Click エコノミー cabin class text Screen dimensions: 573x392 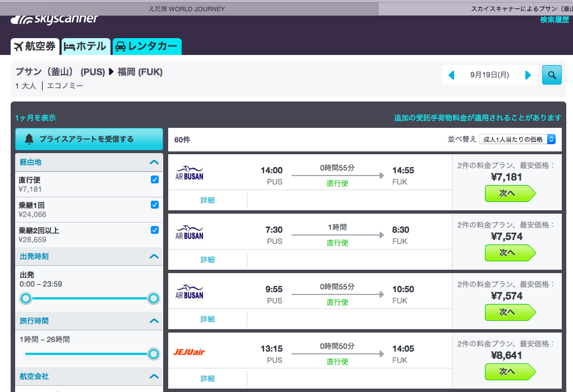65,86
